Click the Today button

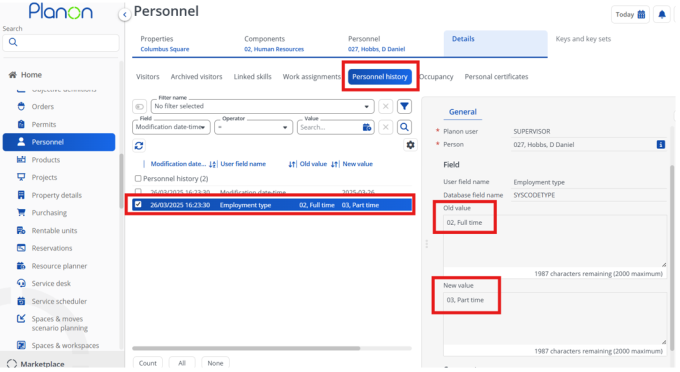pos(630,14)
